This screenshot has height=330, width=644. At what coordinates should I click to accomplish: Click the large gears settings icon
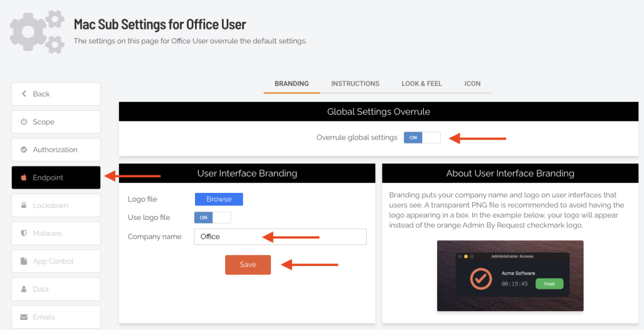37,31
